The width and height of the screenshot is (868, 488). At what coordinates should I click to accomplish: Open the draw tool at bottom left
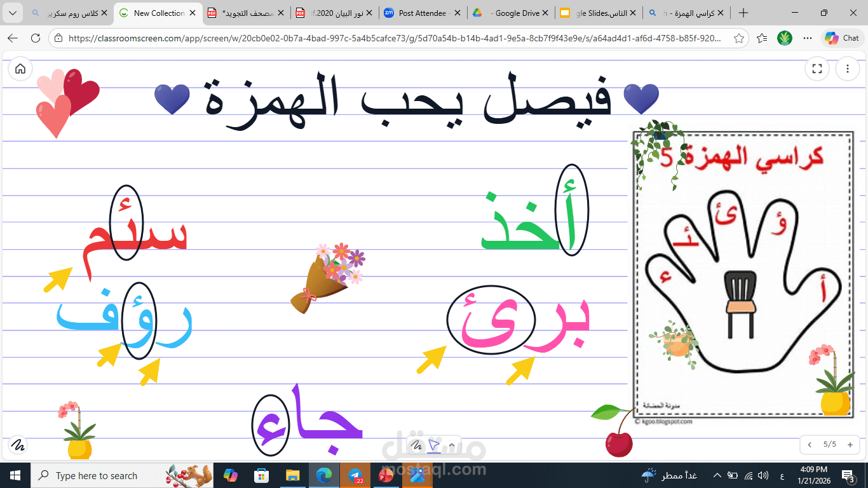(18, 444)
